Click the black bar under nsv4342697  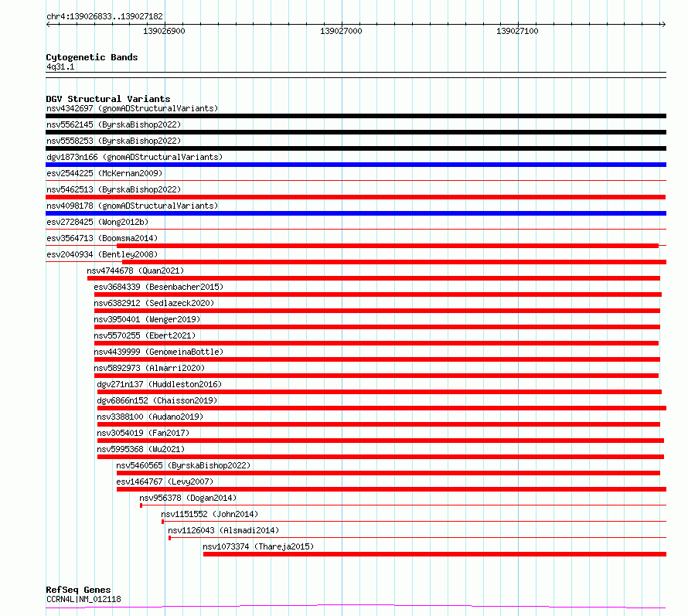(x=356, y=116)
